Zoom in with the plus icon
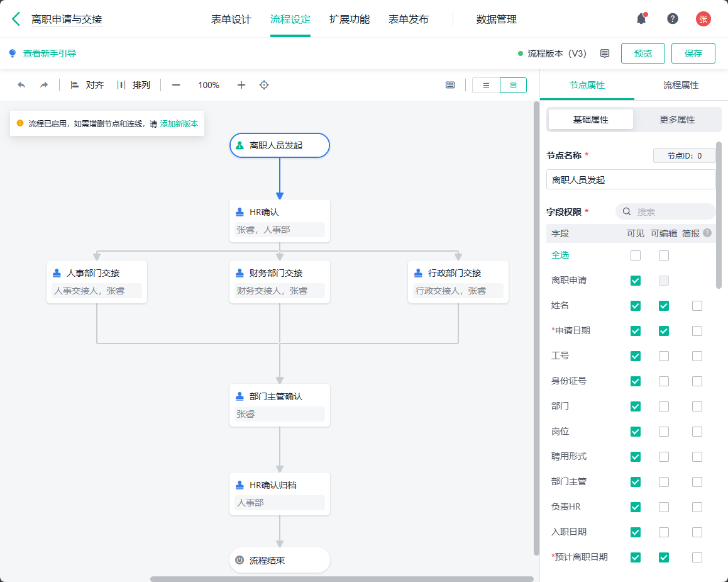 (241, 85)
